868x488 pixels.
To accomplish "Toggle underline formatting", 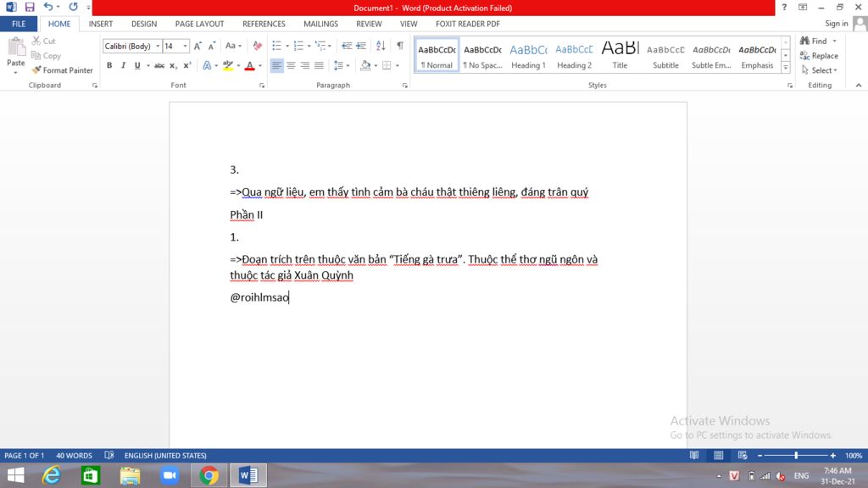I will tap(137, 65).
